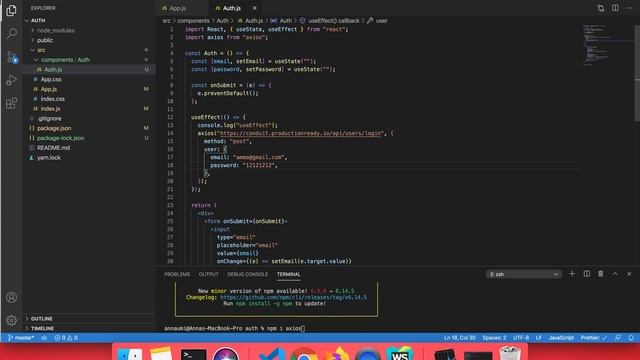The height and width of the screenshot is (360, 640).
Task: Collapse the AUTH root folder
Action: click(38, 20)
